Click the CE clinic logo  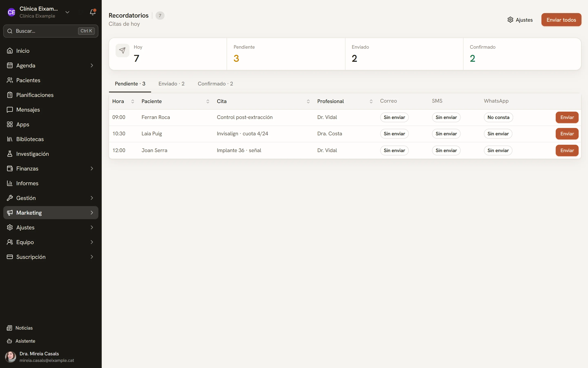tap(11, 12)
